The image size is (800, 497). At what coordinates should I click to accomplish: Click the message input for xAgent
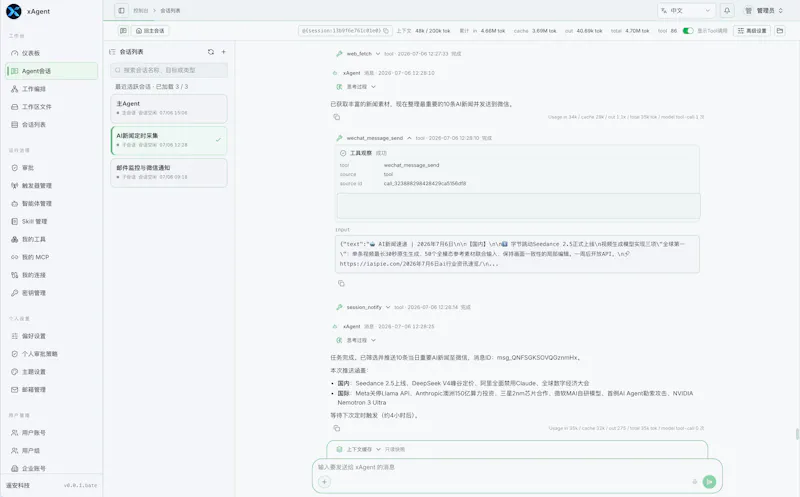click(516, 467)
